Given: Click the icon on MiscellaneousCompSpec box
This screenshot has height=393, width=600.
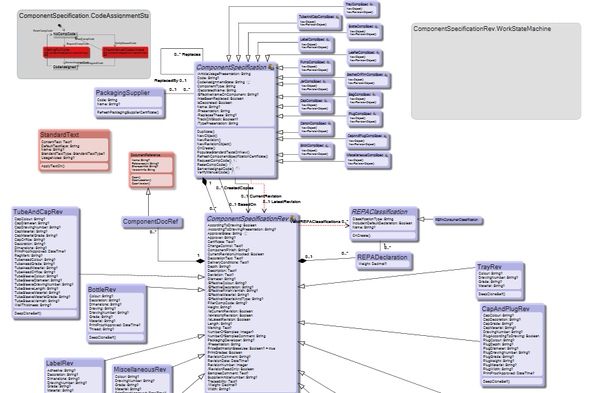Looking at the screenshot, I should click(x=386, y=155).
